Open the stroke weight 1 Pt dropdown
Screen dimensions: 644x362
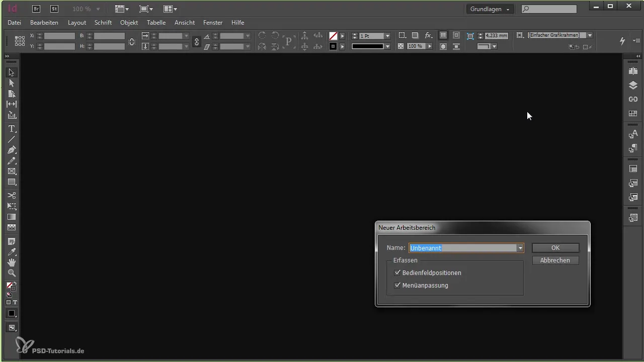coord(387,36)
